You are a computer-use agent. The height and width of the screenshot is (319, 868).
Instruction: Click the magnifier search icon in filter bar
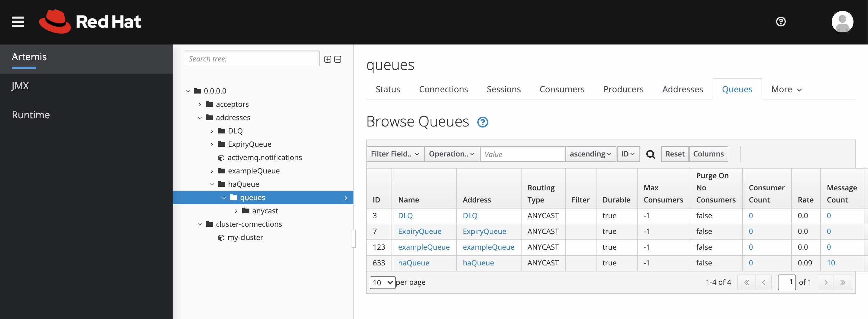[x=650, y=154]
